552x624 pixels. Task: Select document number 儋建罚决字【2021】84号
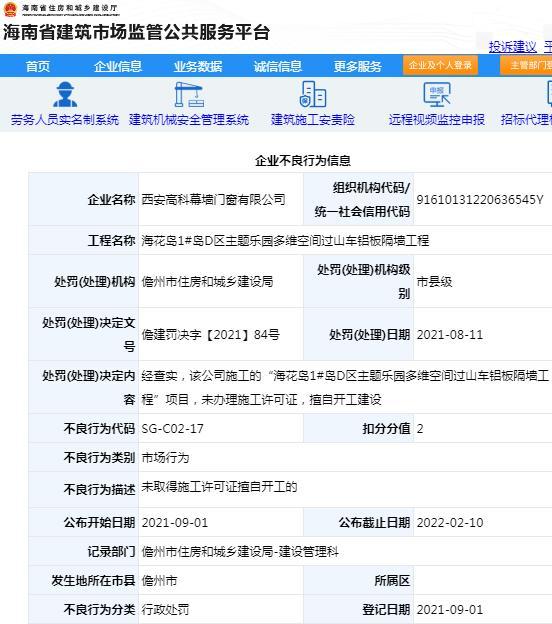click(x=211, y=335)
